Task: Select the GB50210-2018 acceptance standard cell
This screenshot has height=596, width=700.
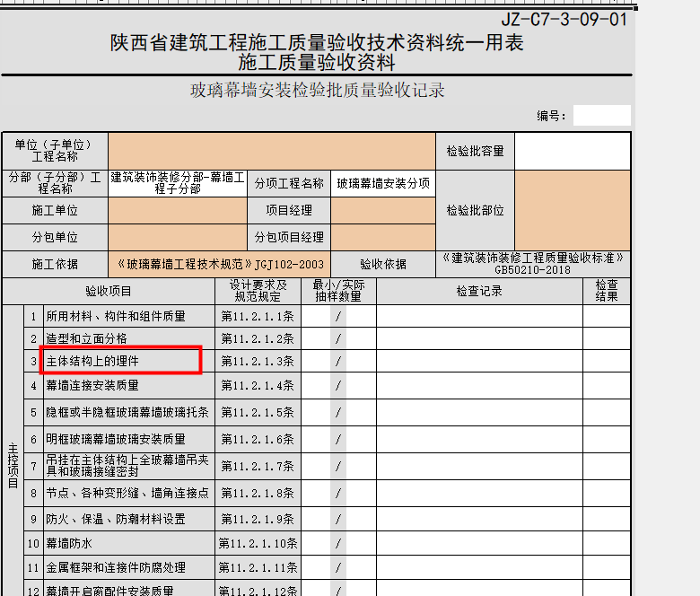Action: pyautogui.click(x=533, y=264)
